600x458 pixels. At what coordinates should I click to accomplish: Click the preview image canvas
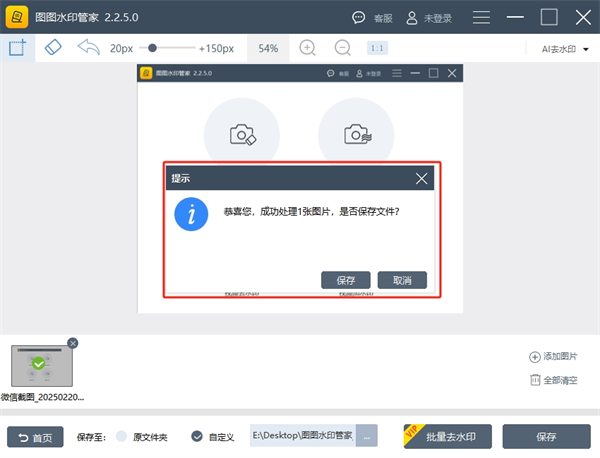[x=300, y=189]
